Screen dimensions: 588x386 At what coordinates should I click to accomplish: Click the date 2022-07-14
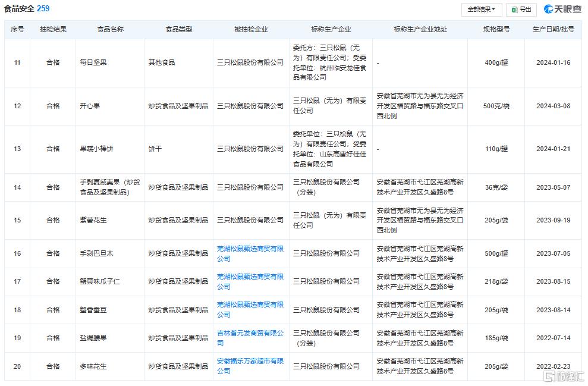point(553,338)
